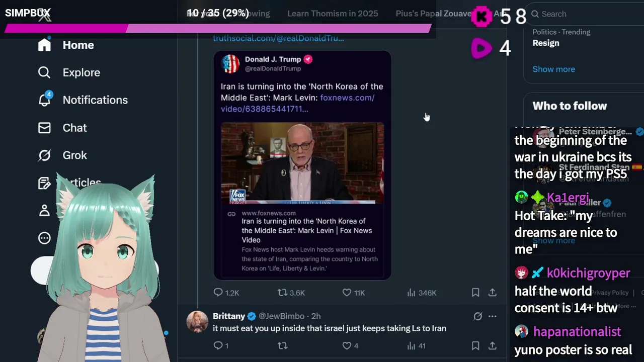This screenshot has height=362, width=644.
Task: Reply to the Trump post via comment icon
Action: 218,292
